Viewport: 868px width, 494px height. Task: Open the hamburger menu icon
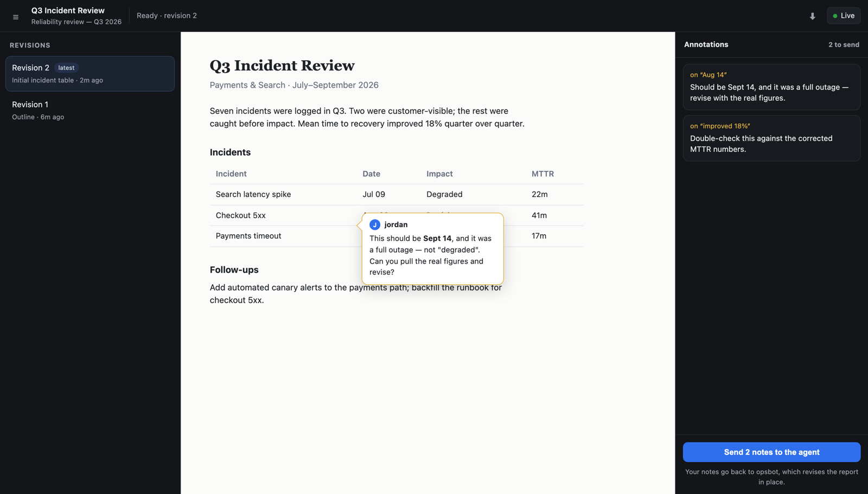(x=16, y=17)
